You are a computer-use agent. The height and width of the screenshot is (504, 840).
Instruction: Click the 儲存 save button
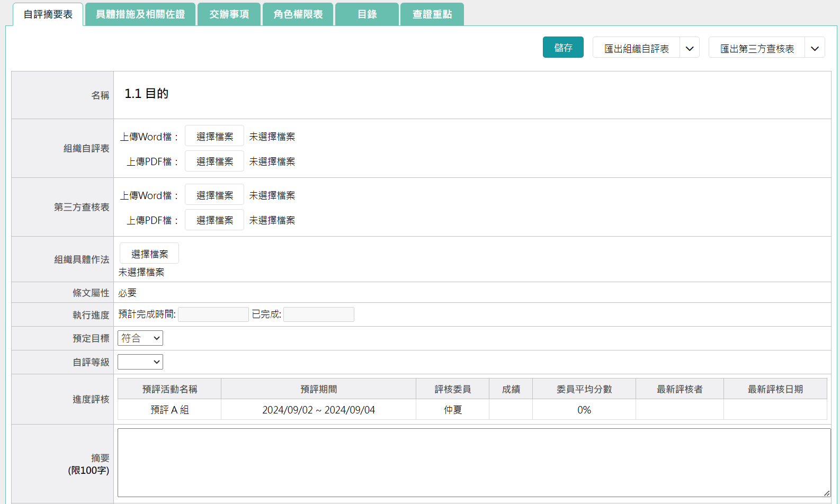(x=563, y=48)
